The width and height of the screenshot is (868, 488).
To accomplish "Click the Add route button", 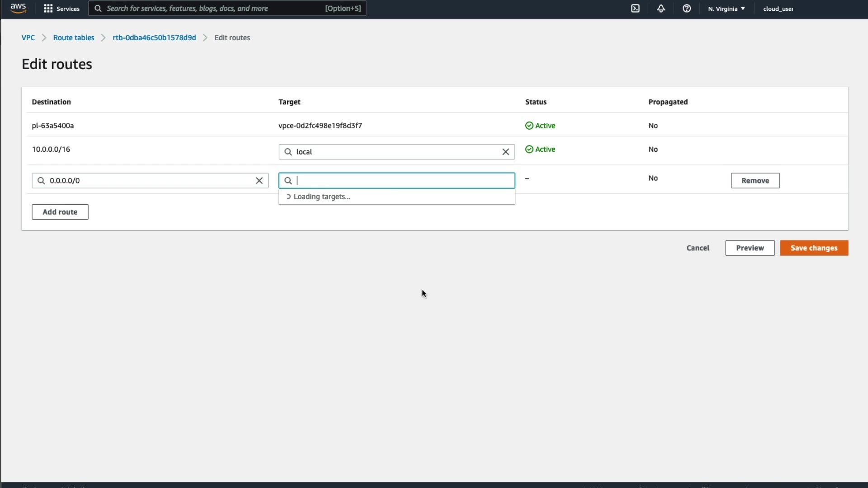I will click(60, 212).
